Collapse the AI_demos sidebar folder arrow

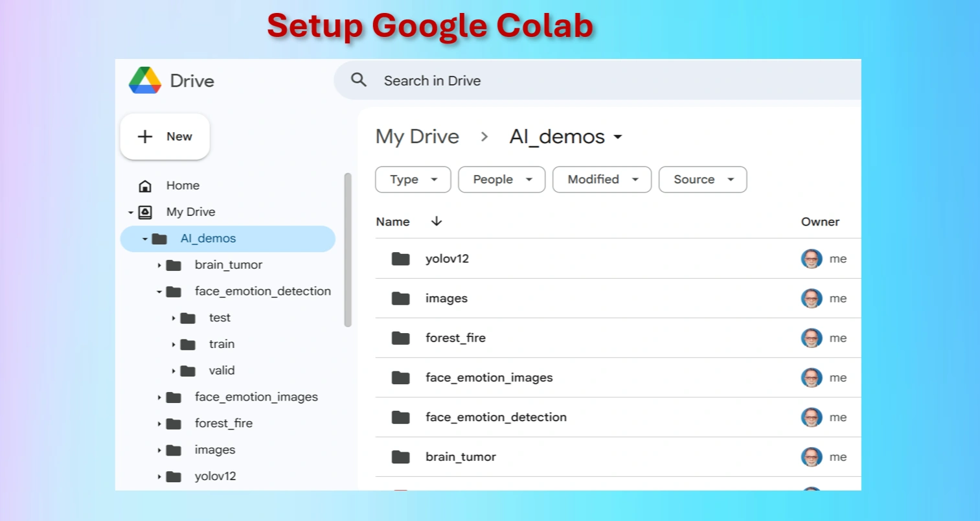click(x=145, y=239)
